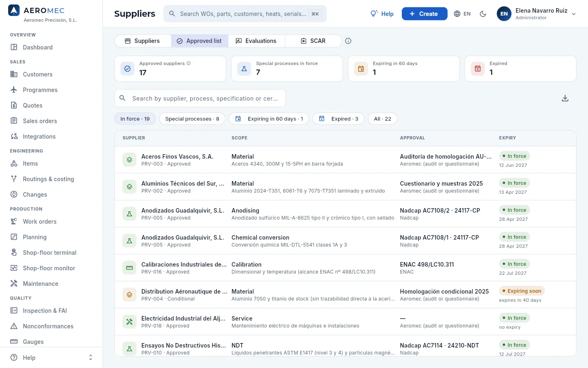The image size is (588, 368).
Task: Go to Inspection & FAI
Action: pyautogui.click(x=51, y=311)
